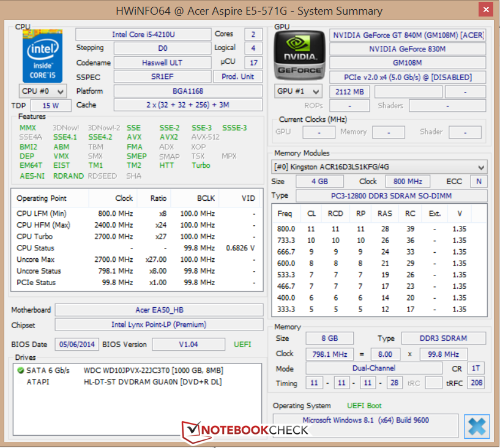Click the ECC N value field

(x=479, y=181)
